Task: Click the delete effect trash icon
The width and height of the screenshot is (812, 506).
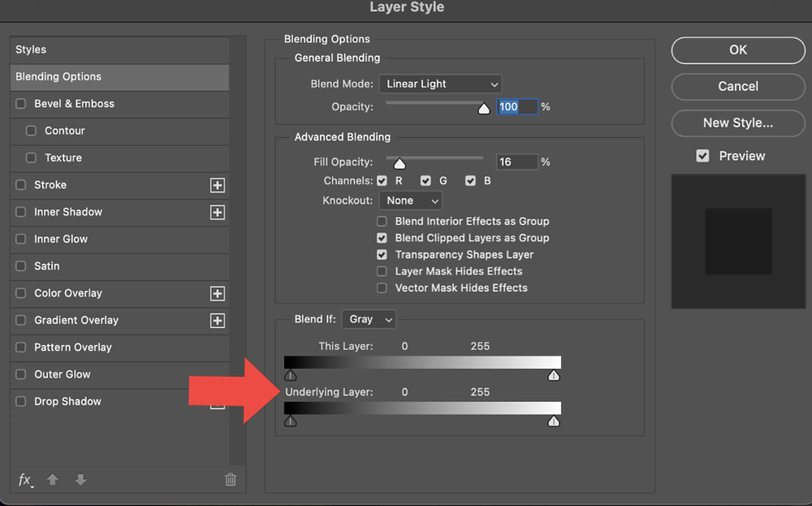Action: point(231,479)
